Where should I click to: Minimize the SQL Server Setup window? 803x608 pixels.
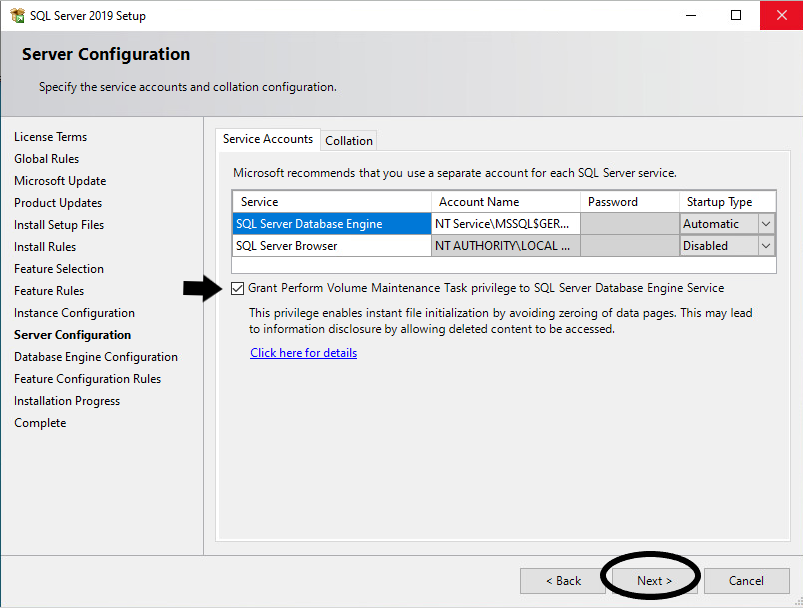[691, 15]
